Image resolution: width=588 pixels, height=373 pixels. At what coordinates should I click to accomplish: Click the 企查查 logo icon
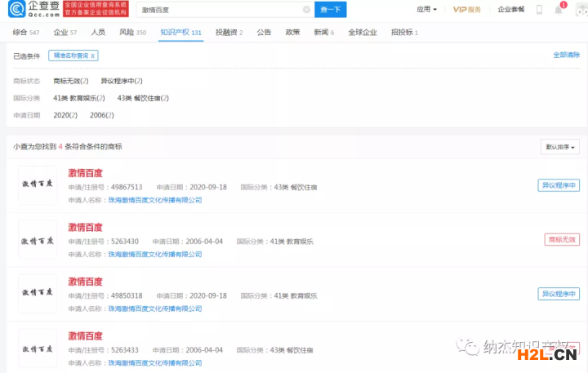pos(13,10)
